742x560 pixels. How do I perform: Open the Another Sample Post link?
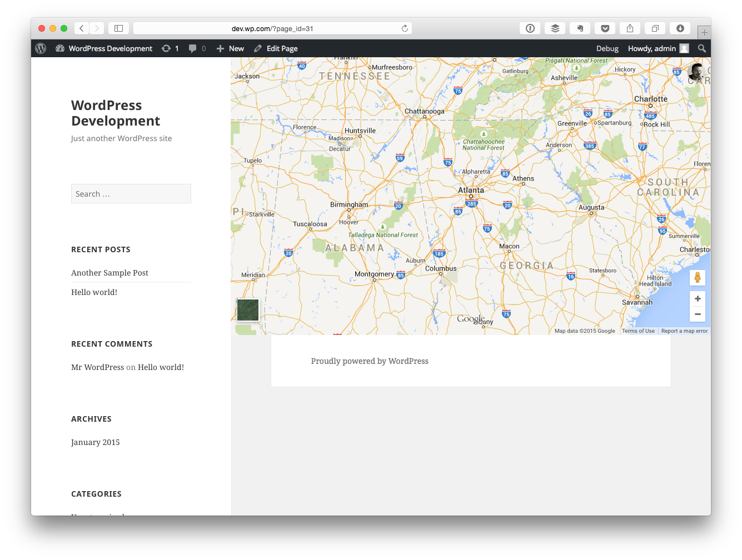coord(109,273)
